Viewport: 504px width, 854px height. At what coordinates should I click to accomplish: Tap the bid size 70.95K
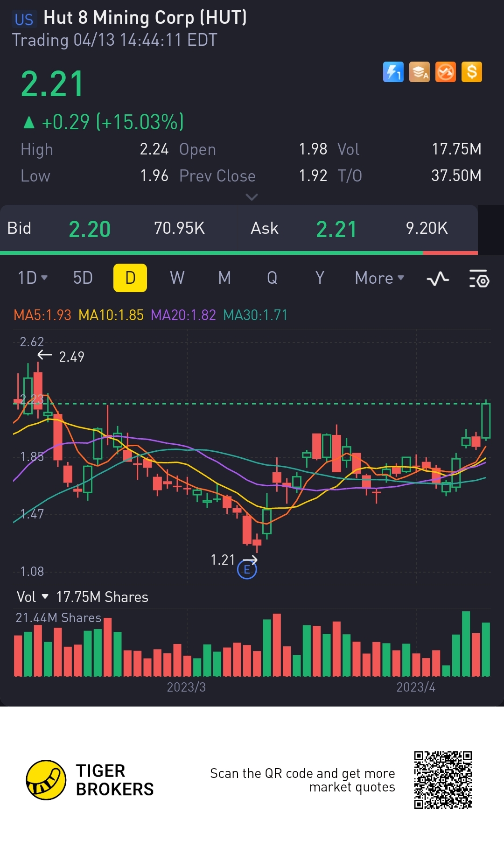click(x=179, y=228)
